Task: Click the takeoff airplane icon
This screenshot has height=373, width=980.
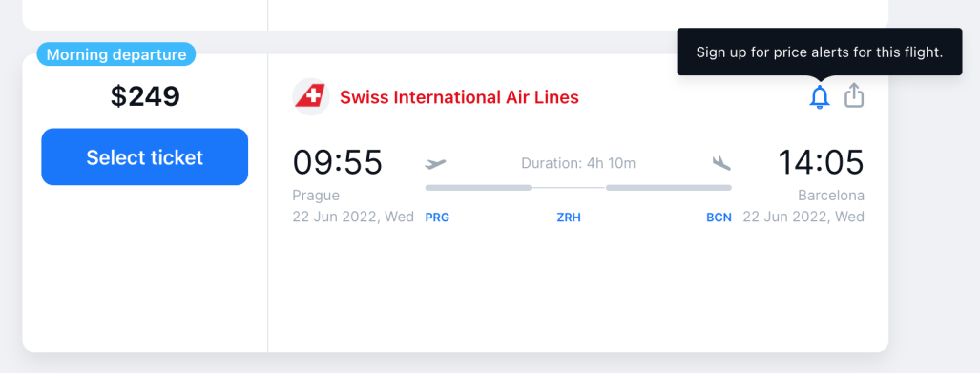Action: coord(436,164)
